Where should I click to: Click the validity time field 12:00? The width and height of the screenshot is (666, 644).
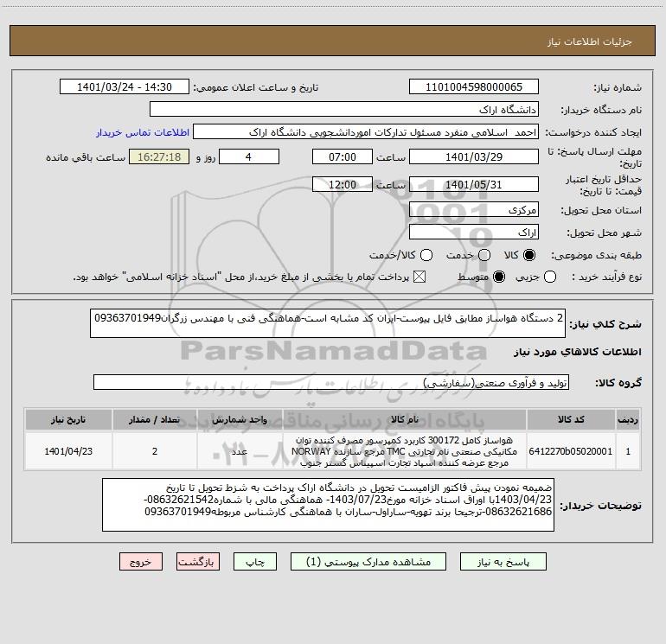(x=343, y=185)
